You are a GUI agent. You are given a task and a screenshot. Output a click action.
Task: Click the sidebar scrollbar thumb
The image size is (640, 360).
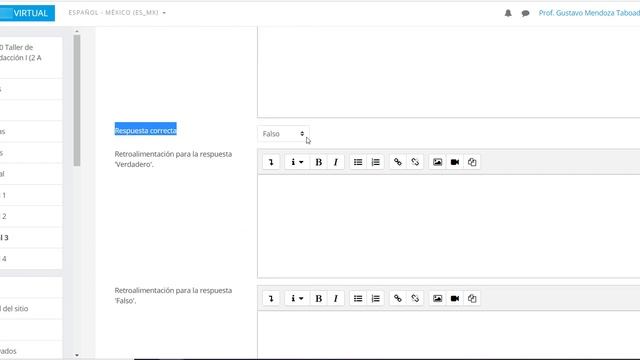77,100
